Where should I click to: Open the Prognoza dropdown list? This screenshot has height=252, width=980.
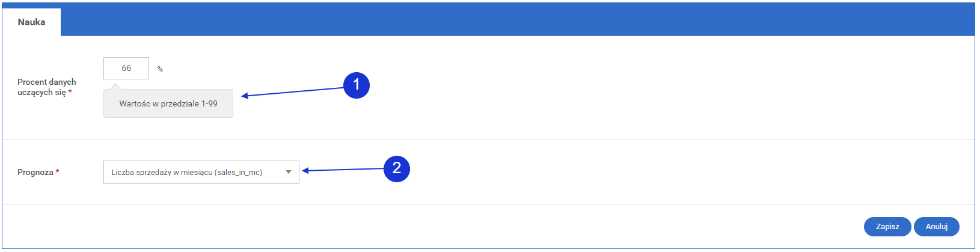click(201, 172)
